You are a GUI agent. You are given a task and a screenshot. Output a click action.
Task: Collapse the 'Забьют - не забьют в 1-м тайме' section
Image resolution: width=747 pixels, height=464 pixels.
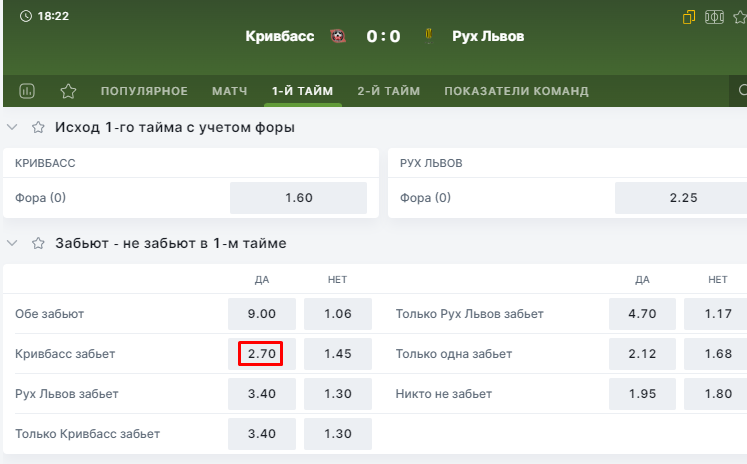click(12, 243)
